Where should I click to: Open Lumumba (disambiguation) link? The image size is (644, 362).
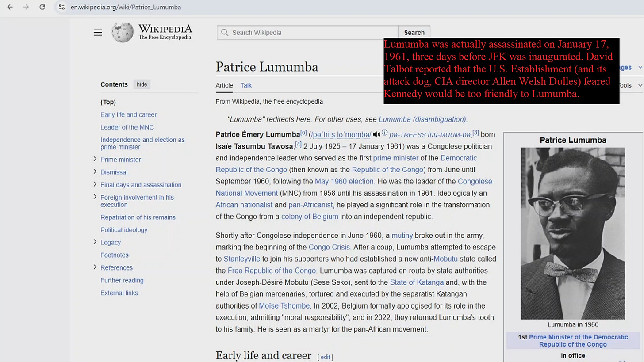(x=422, y=119)
